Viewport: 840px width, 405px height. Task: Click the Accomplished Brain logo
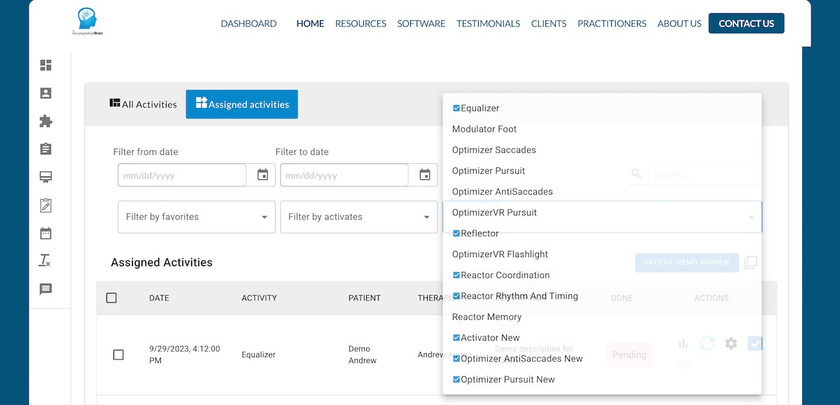coord(87,21)
